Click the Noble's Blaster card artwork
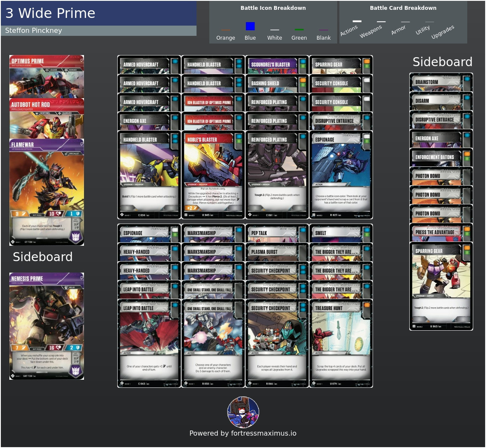Screen dimensions: 486x448 click(x=213, y=163)
